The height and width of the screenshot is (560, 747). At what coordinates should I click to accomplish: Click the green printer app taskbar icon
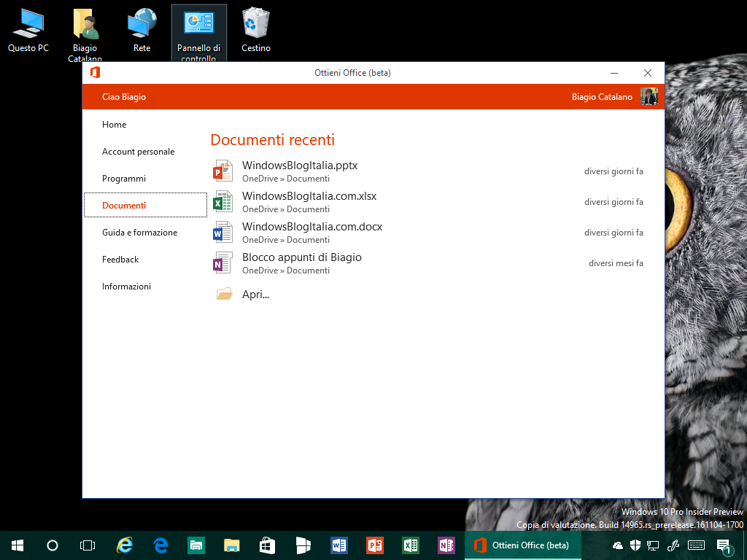pos(196,545)
